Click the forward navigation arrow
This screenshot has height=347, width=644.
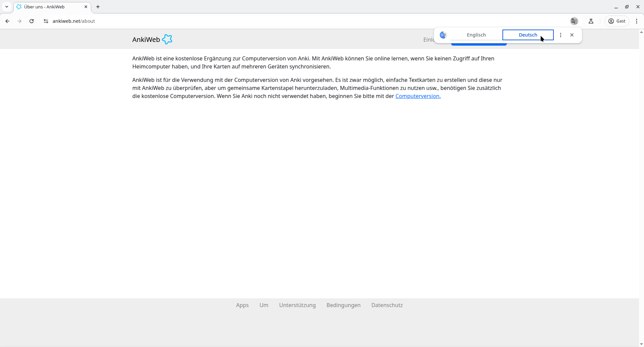tap(19, 21)
